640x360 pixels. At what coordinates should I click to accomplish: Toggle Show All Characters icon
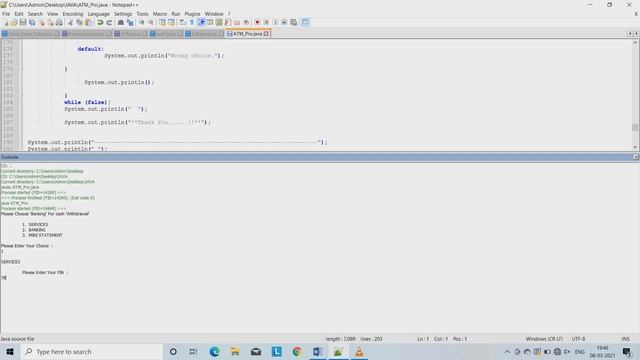(191, 22)
